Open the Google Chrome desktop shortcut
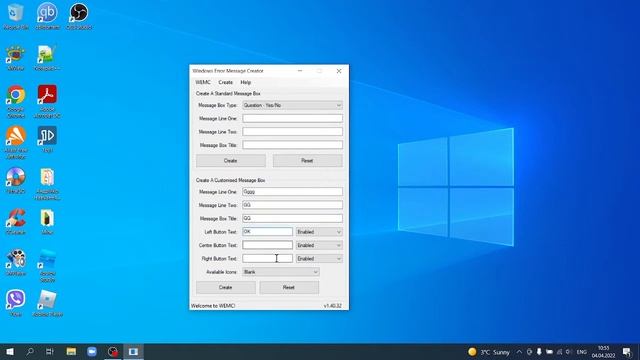The image size is (640, 360). (x=16, y=101)
